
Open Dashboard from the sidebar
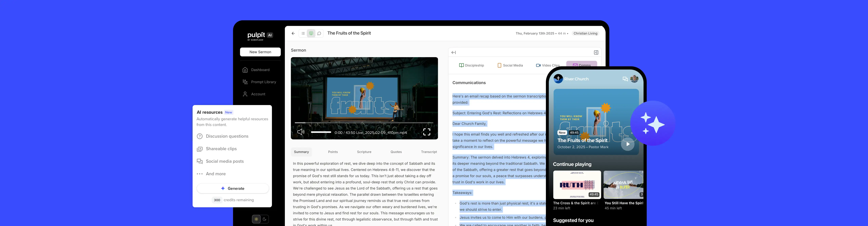[x=260, y=70]
